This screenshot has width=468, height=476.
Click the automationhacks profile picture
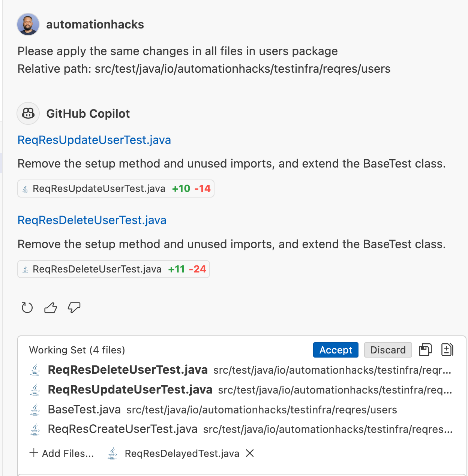click(28, 24)
